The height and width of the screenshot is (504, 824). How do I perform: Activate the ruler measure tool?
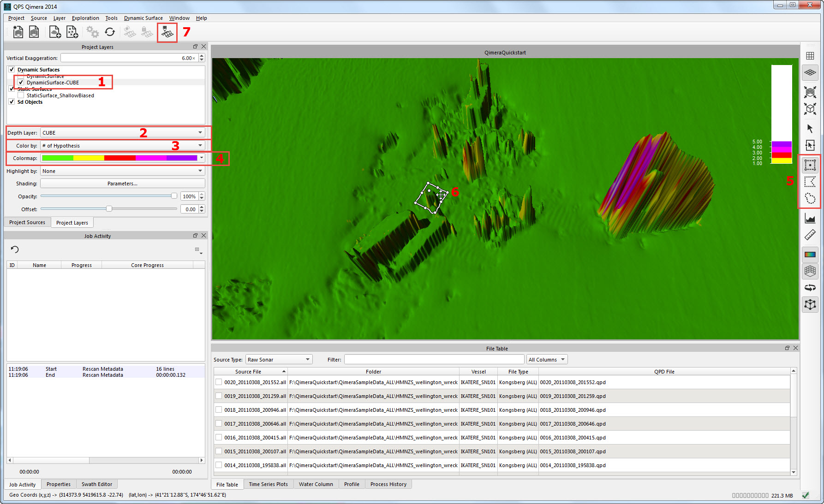click(x=810, y=235)
